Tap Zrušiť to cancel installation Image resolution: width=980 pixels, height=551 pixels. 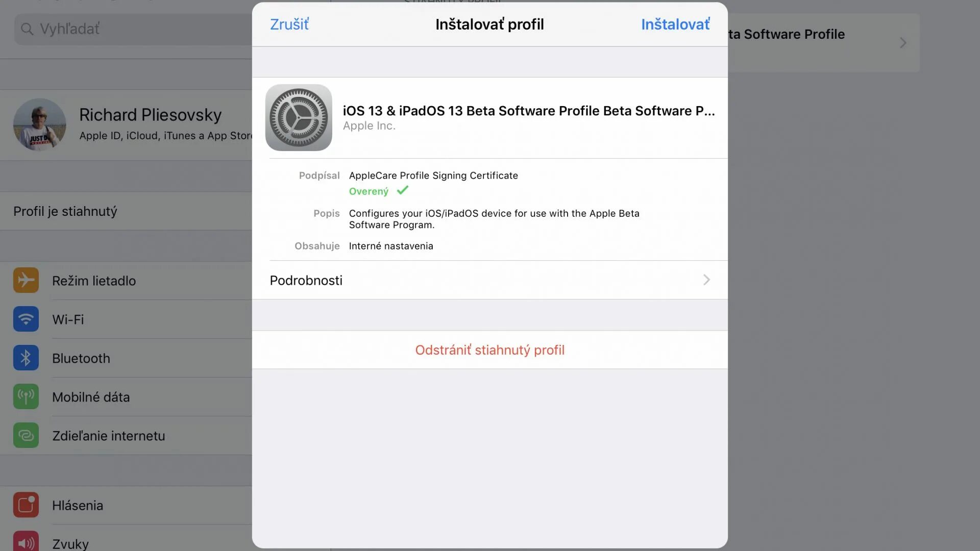tap(289, 23)
